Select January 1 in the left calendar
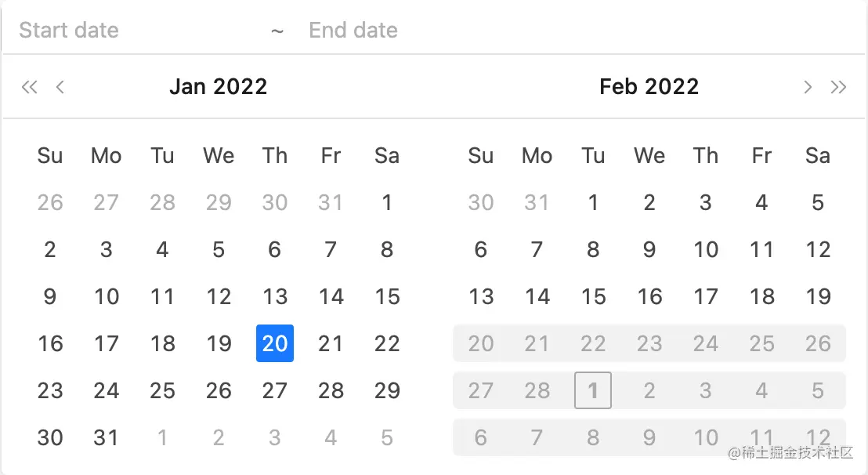868x475 pixels. click(x=387, y=202)
